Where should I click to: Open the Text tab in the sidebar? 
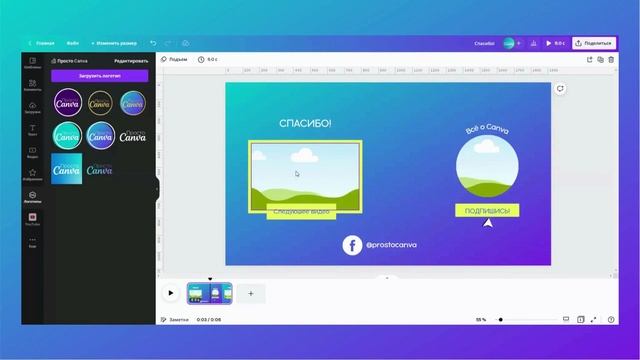pyautogui.click(x=33, y=130)
